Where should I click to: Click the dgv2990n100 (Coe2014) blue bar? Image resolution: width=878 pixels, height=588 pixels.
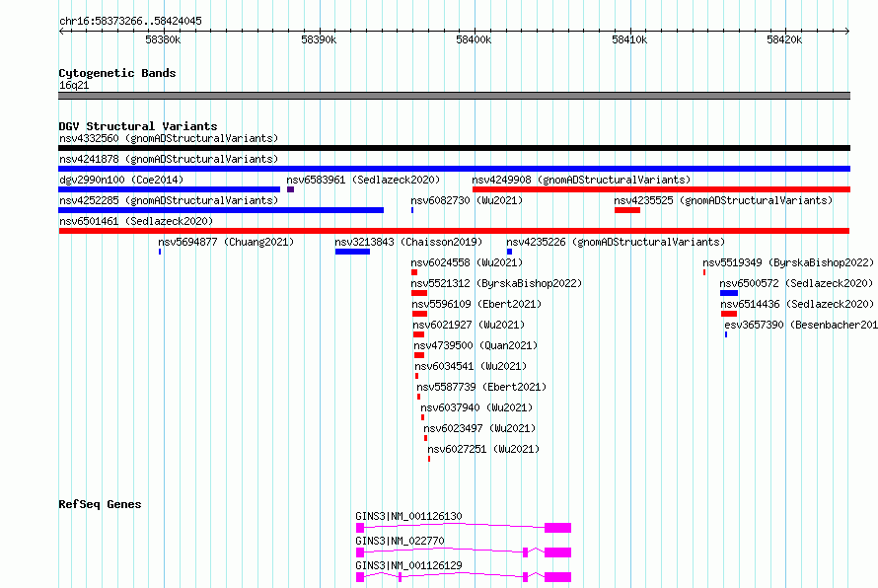(169, 189)
